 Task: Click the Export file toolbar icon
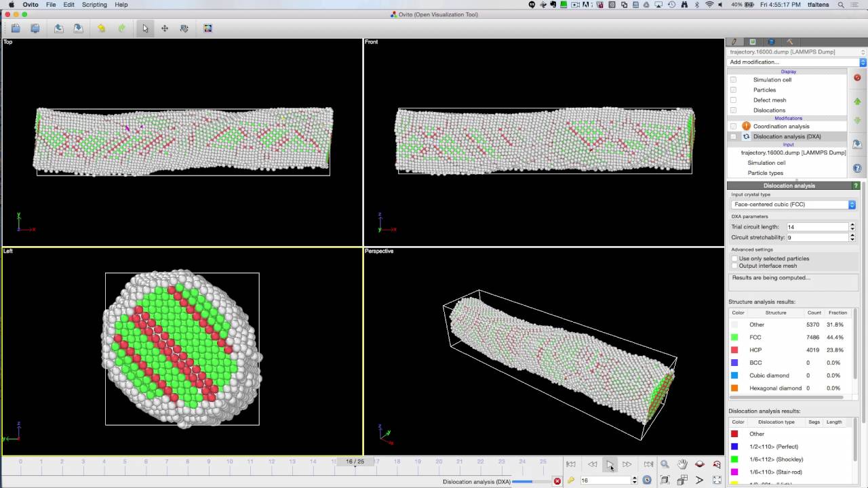(78, 28)
